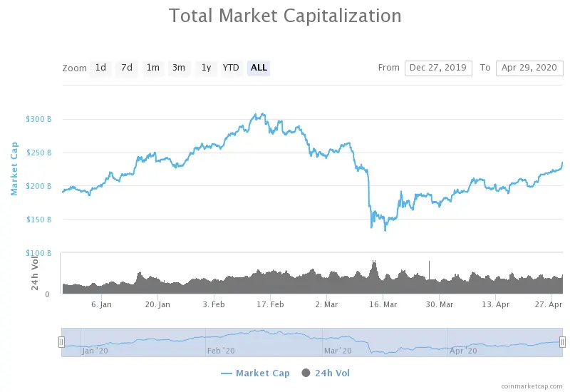This screenshot has width=570, height=392.
Task: Select the 7d zoom range
Action: coord(127,68)
